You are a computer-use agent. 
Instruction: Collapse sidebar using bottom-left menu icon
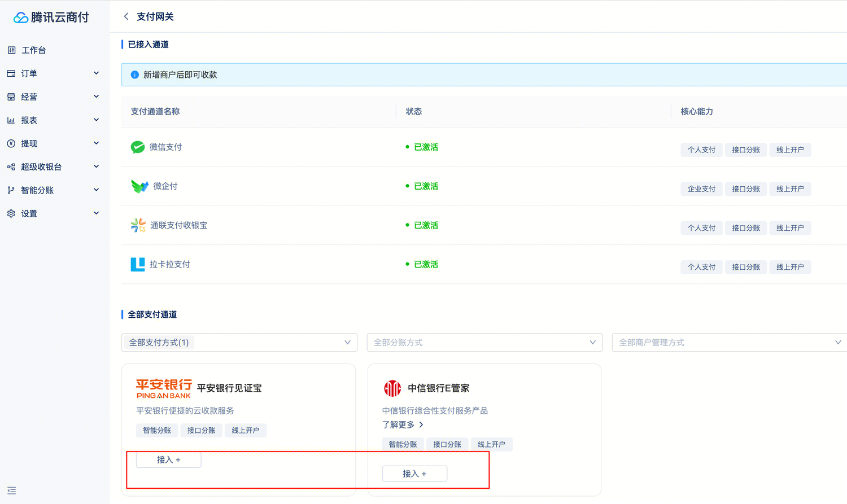click(12, 490)
